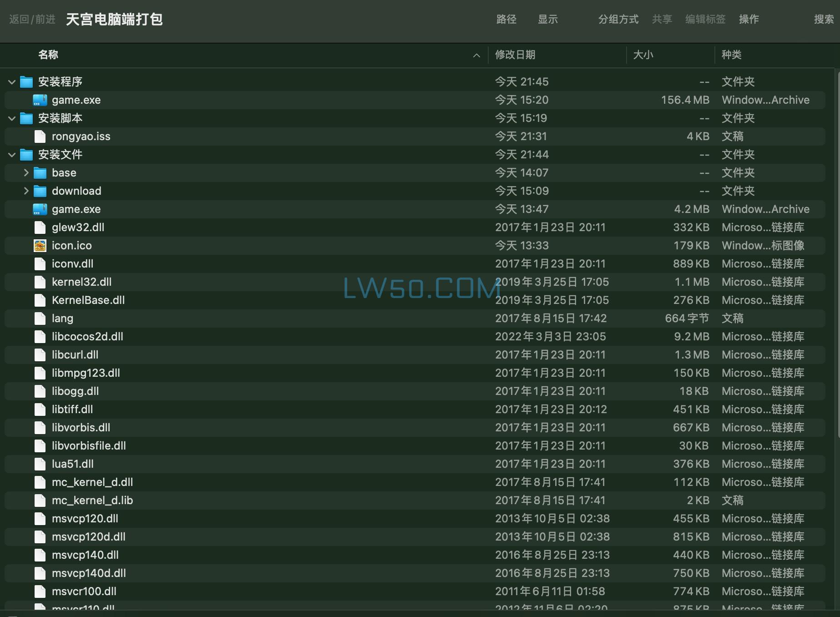Click the icon.ico image thumbnail
Image resolution: width=840 pixels, height=617 pixels.
pos(40,245)
